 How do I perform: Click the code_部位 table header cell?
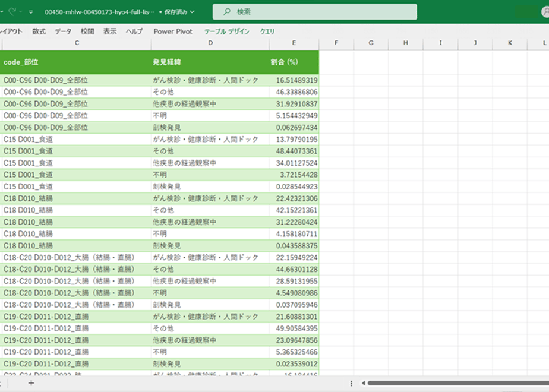(x=75, y=62)
